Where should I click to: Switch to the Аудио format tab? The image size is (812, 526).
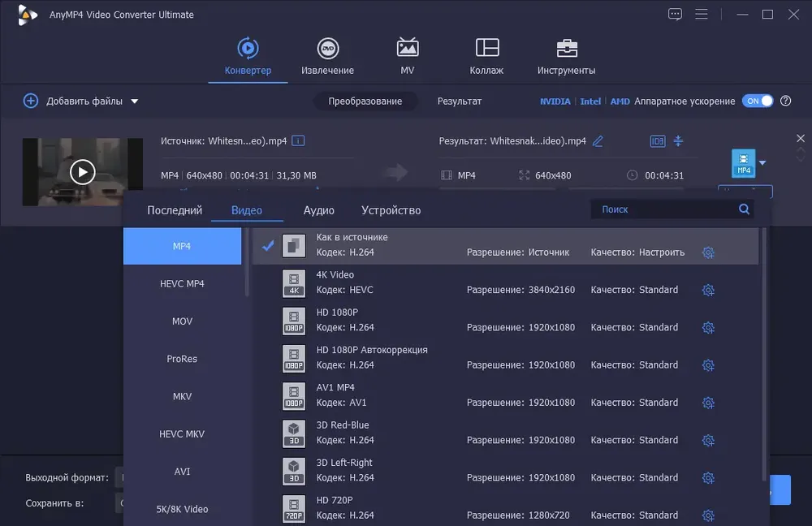318,210
